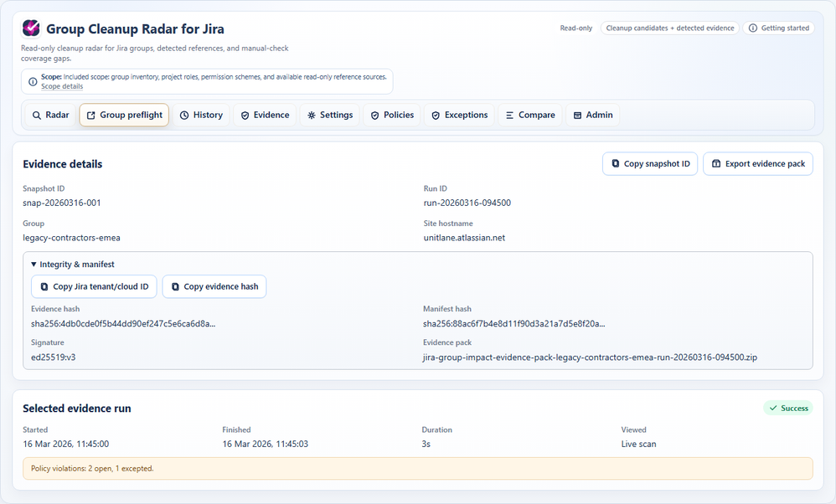
Task: Open the Admin tab
Action: click(x=593, y=115)
